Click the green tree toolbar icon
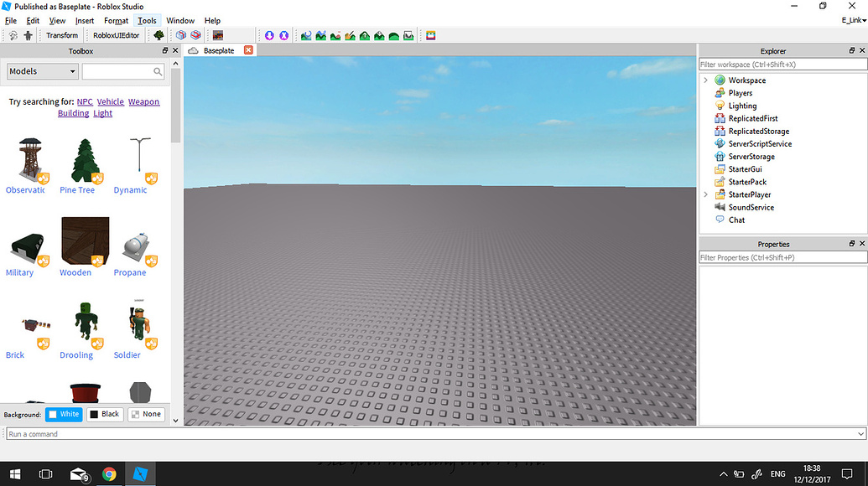 point(159,35)
